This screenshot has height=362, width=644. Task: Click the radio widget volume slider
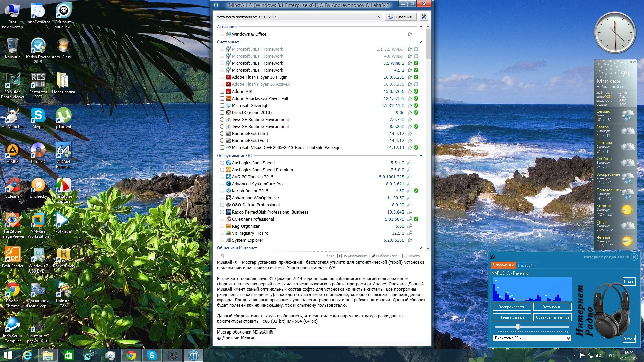(x=532, y=327)
